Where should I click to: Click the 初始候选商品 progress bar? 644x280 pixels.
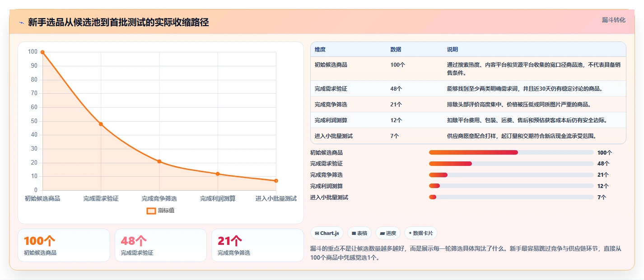click(x=511, y=152)
